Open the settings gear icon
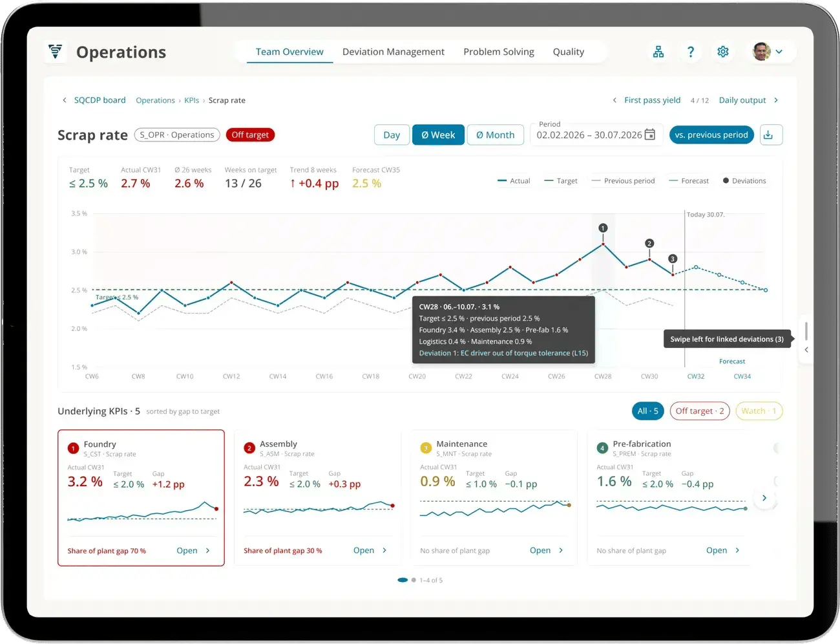 [x=722, y=52]
